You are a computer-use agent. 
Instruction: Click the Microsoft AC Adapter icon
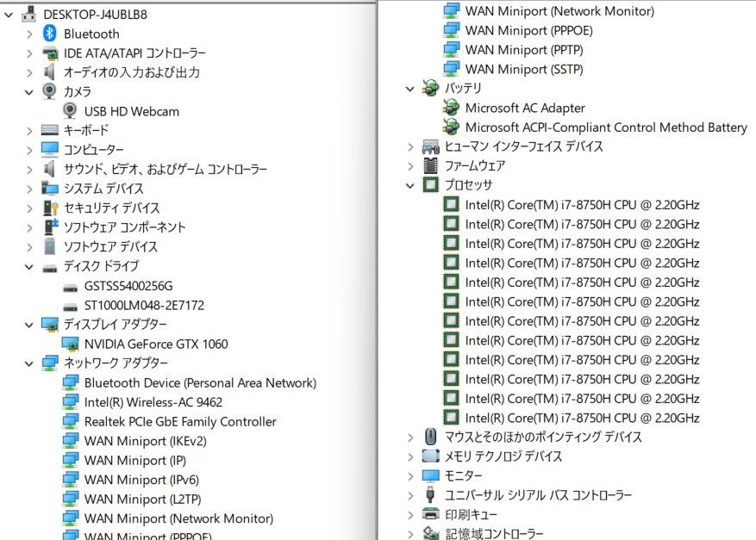tap(451, 107)
